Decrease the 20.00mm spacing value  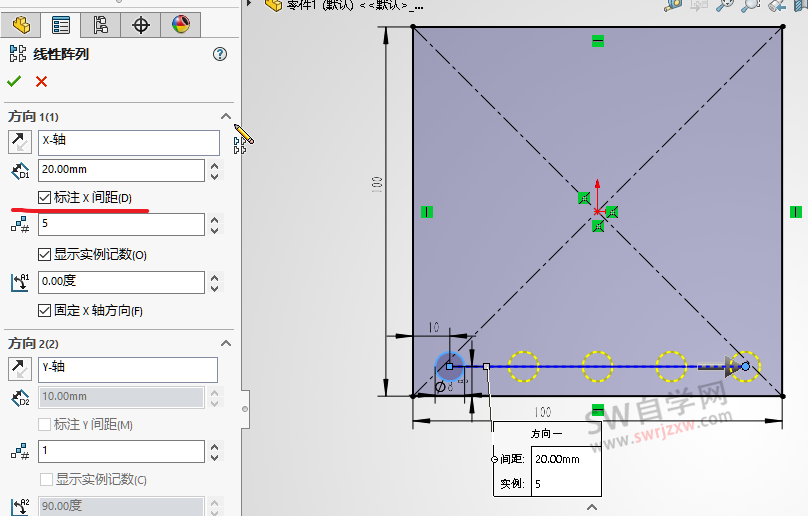(215, 176)
